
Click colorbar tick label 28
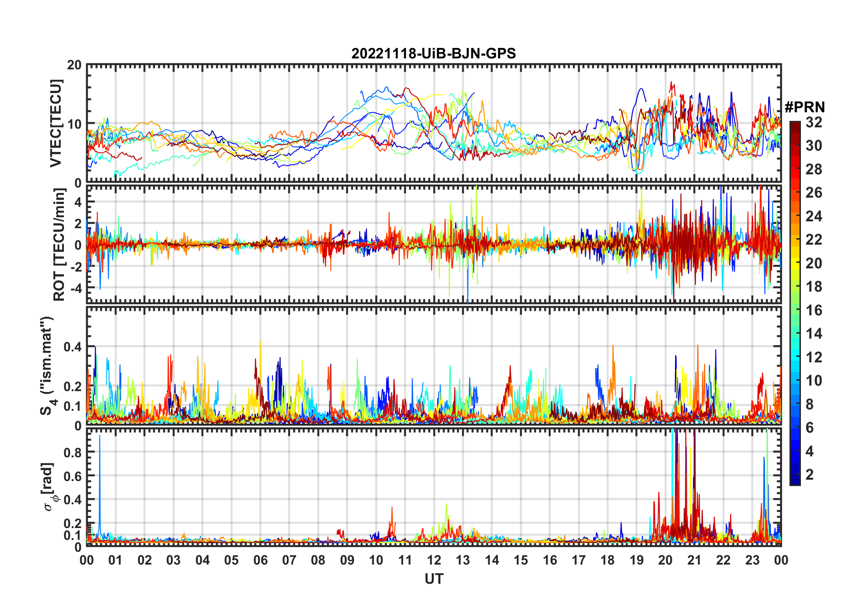click(x=814, y=169)
